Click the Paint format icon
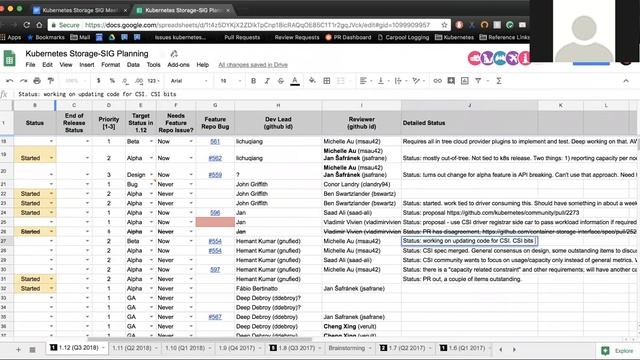The image size is (640, 360). pos(51,81)
